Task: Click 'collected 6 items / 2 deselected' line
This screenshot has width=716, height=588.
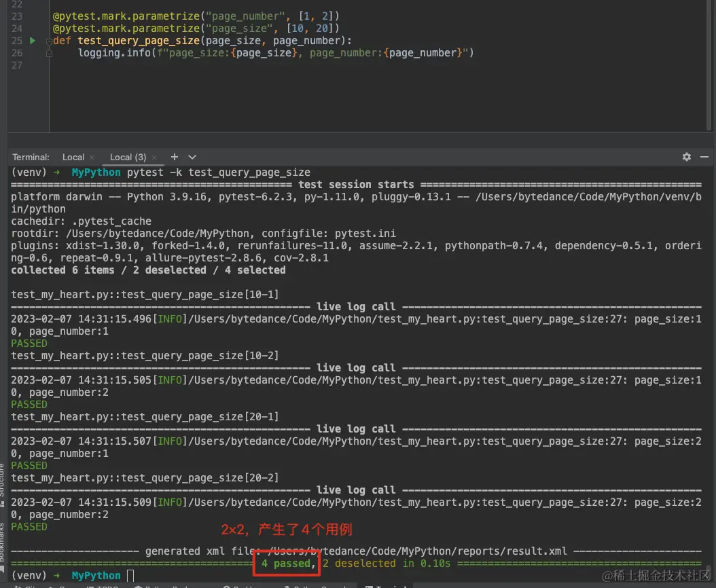Action: [x=148, y=270]
